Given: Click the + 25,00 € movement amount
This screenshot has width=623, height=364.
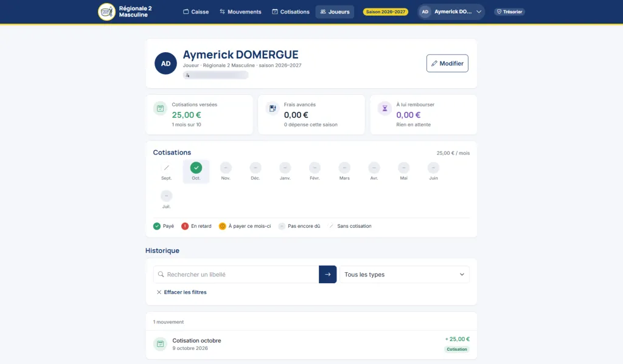Looking at the screenshot, I should [458, 340].
